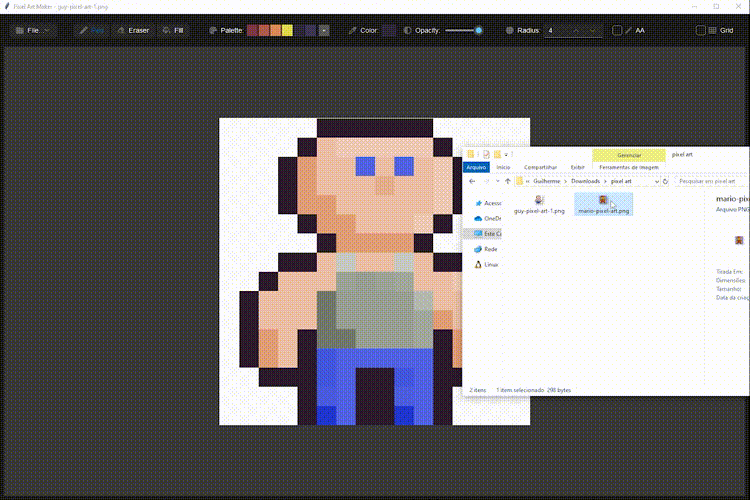Screen dimensions: 750x500
Task: Click Downloads in the address breadcrumb
Action: pos(585,181)
